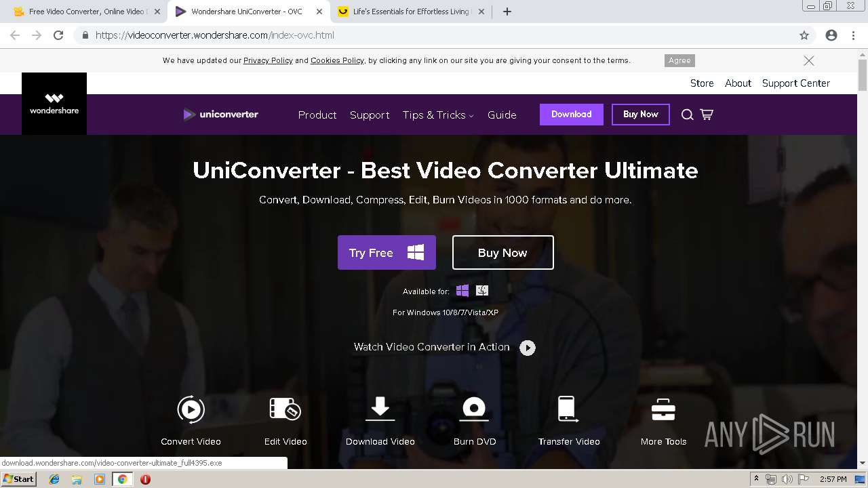Open the More Tools toolbox icon

pyautogui.click(x=663, y=409)
